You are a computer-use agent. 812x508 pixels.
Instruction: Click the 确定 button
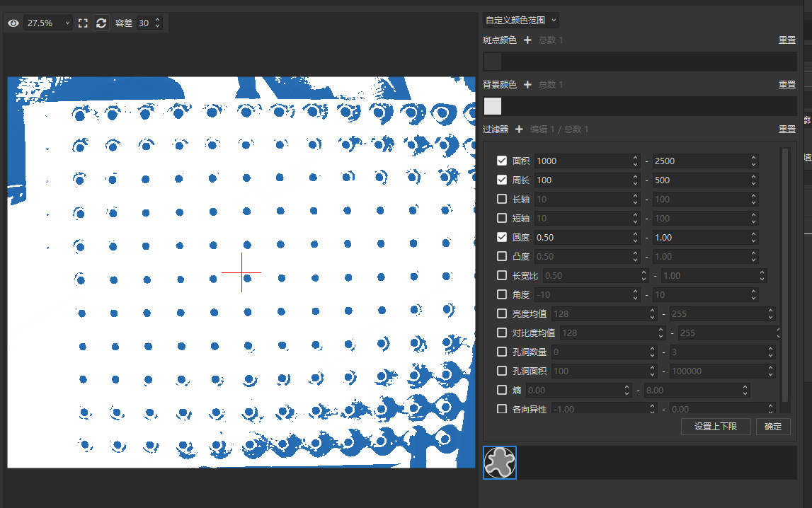(x=773, y=427)
